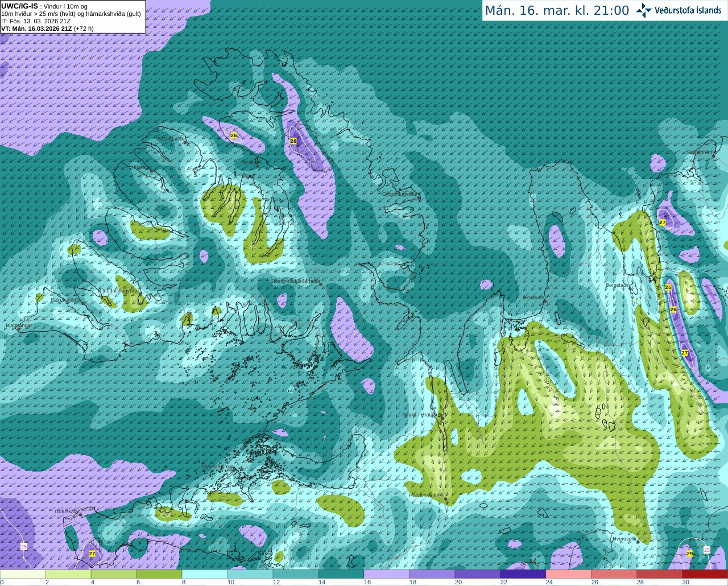Select the 14–16 m/s dark teal legend swatch
Viewport: 728px width, 586px height.
point(341,574)
